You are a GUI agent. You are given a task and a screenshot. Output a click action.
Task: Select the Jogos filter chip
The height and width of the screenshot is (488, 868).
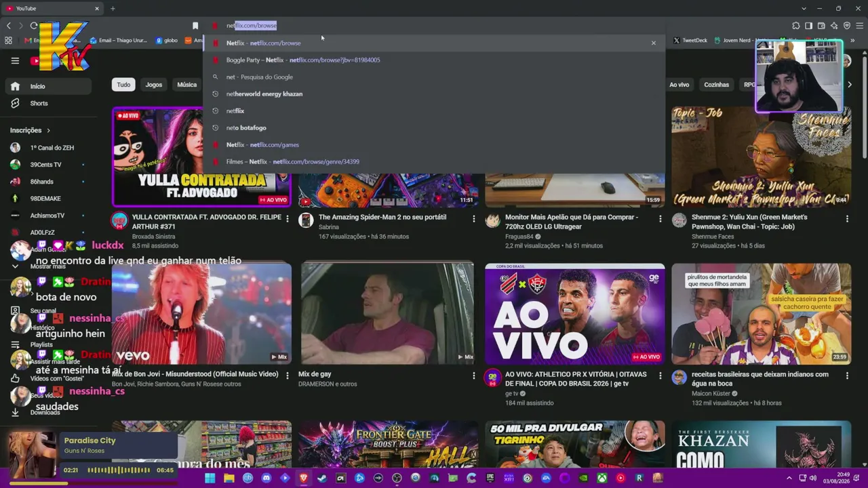tap(154, 85)
